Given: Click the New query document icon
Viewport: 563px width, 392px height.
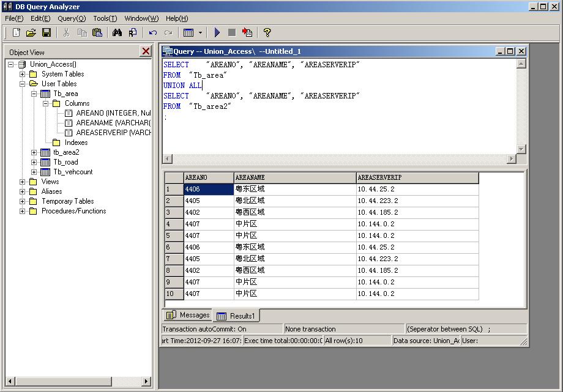Looking at the screenshot, I should pyautogui.click(x=17, y=32).
